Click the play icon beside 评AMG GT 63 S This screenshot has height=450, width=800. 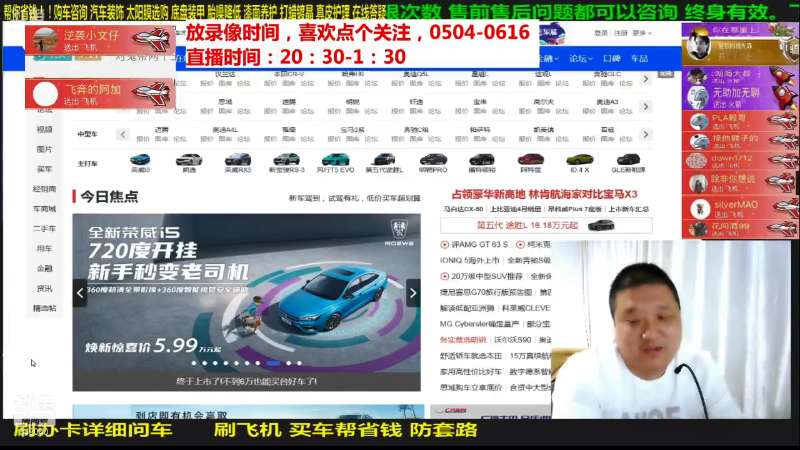(x=444, y=244)
